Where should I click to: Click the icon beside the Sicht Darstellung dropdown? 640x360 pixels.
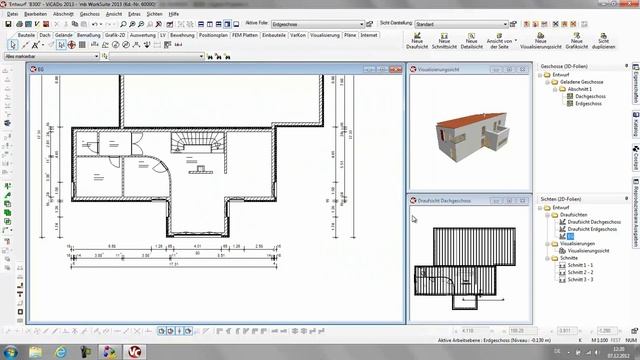(513, 24)
